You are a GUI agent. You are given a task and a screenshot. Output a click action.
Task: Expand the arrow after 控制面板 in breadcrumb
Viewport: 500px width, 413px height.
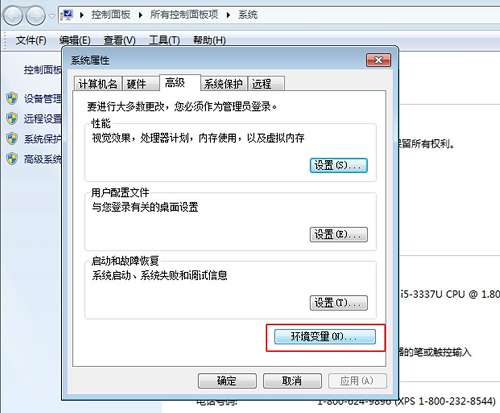[x=140, y=15]
